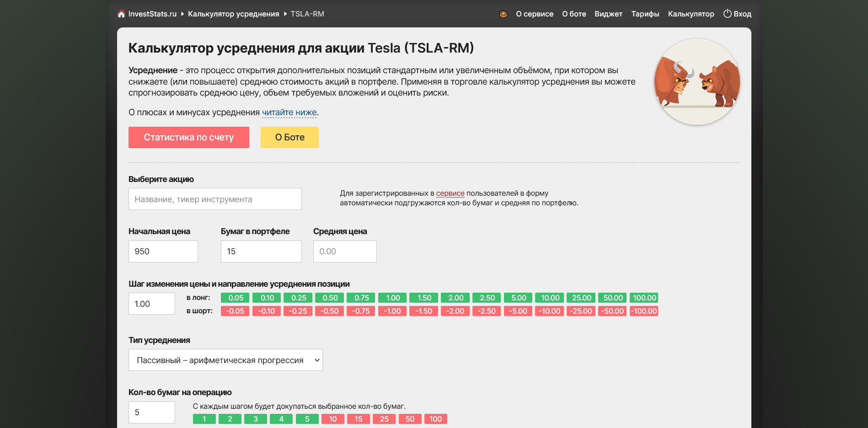Choose the 100.00 long step
868x428 pixels.
[x=644, y=298]
